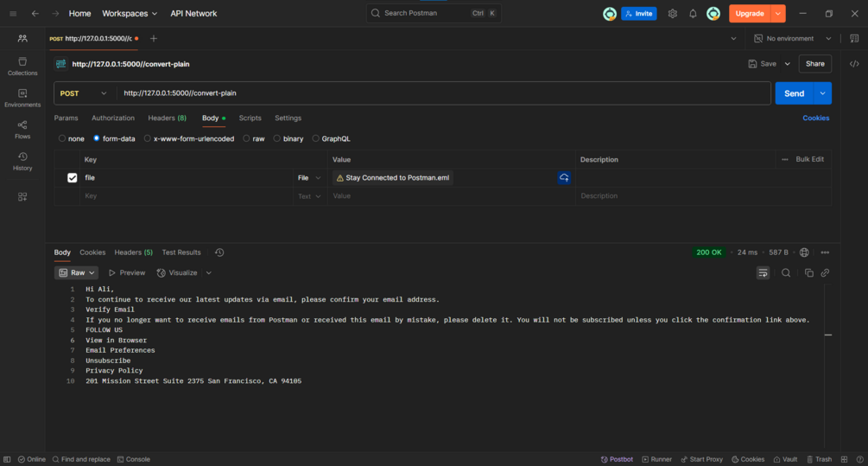Click the Invite button
Image resolution: width=868 pixels, height=466 pixels.
[x=639, y=13]
